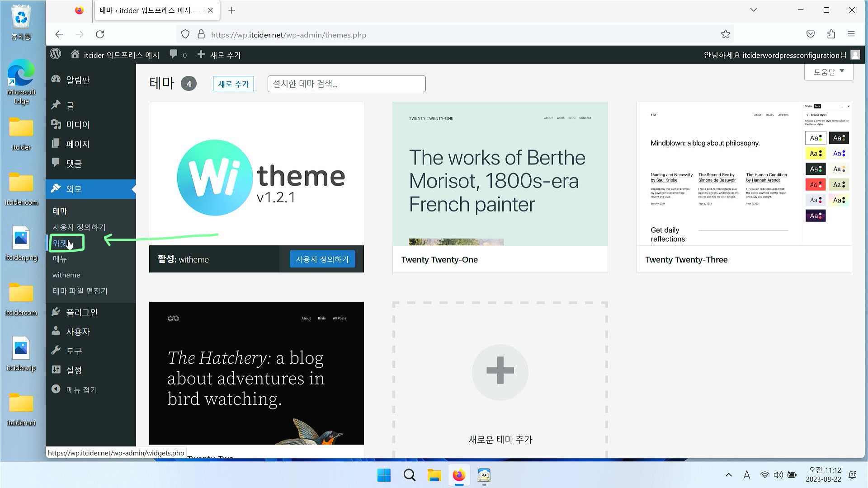Screen dimensions: 868x488
Task: Click the blue 사용자 정의하기 button on witheme
Action: [x=322, y=259]
